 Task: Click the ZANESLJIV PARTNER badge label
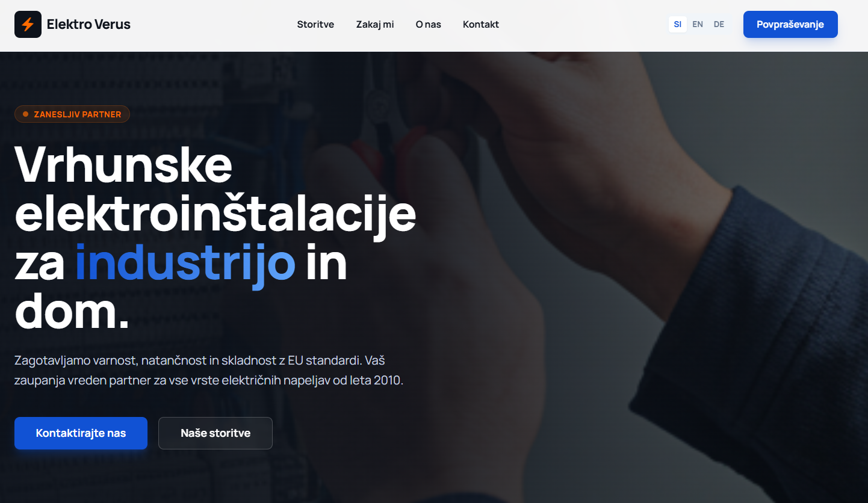(77, 114)
